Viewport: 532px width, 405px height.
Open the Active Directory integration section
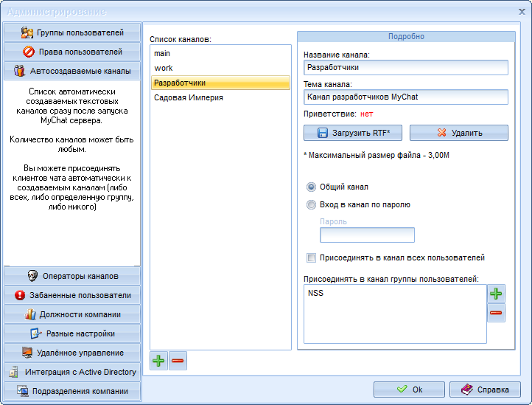pos(72,372)
